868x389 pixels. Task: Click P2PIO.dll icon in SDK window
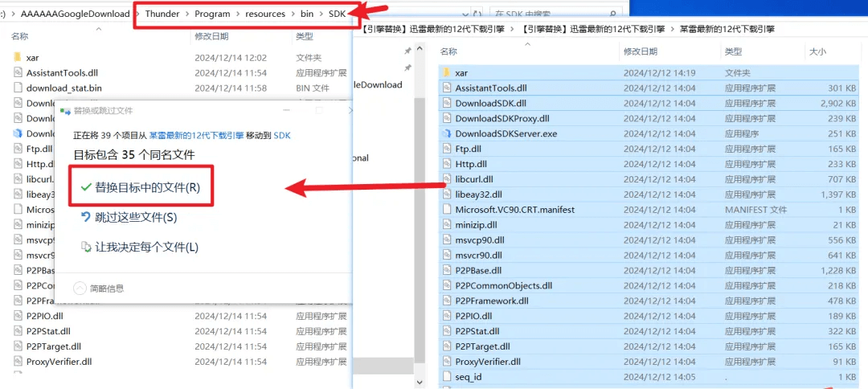[17, 316]
